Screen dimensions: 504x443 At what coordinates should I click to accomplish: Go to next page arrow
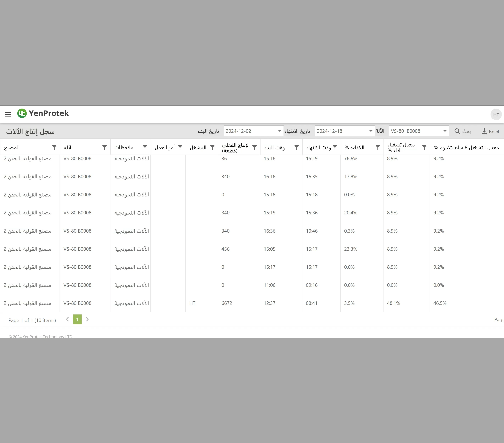(x=87, y=319)
